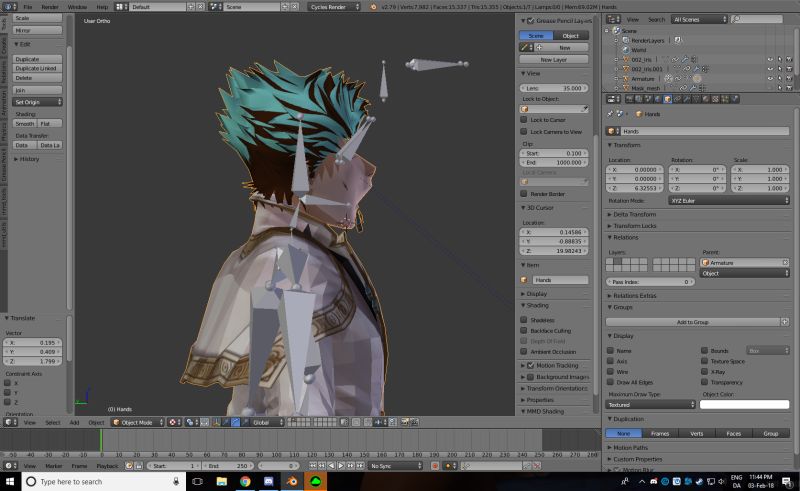Enable Ambient Occlusion checkbox
800x491 pixels.
tap(523, 351)
